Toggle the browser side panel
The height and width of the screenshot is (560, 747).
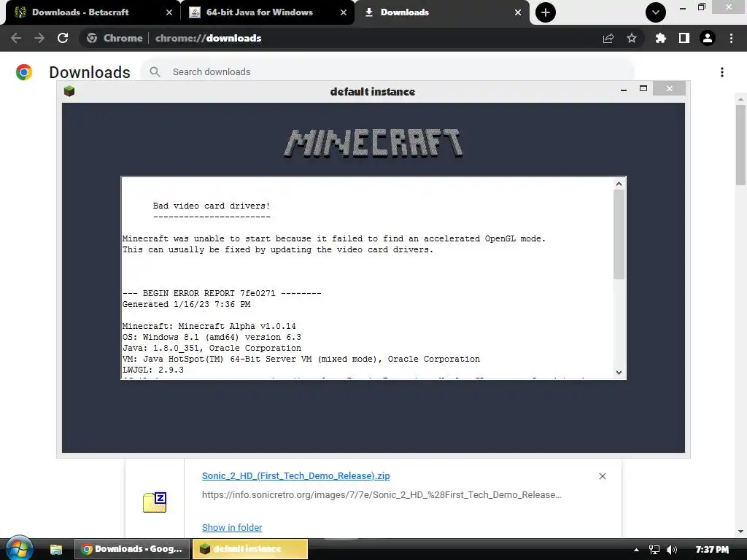tap(684, 38)
